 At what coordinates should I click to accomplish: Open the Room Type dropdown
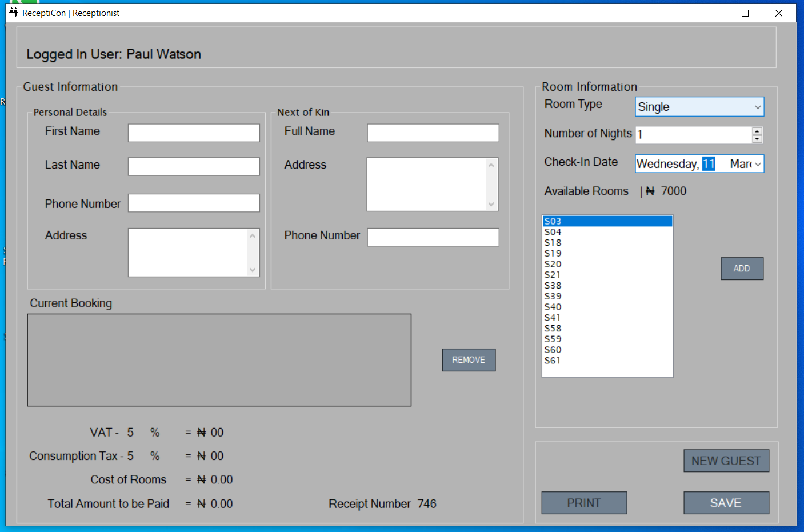tap(757, 107)
